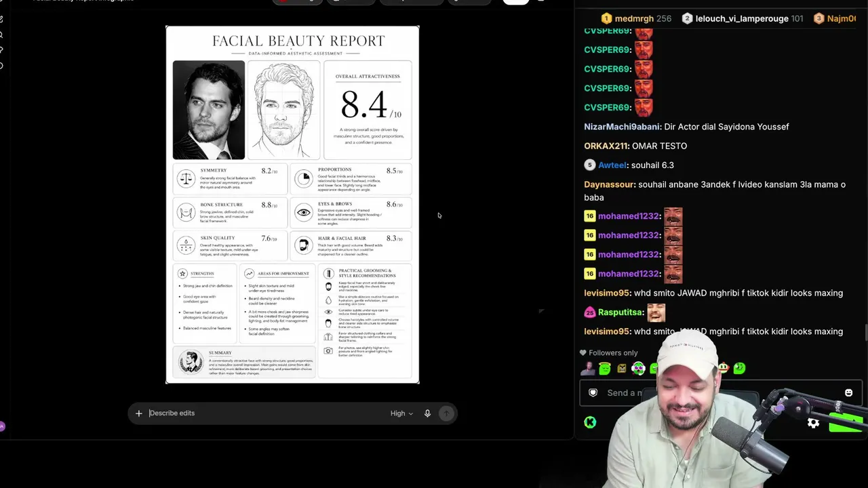Click the chat message 'souhail 6.3'
The height and width of the screenshot is (488, 868).
pyautogui.click(x=652, y=165)
